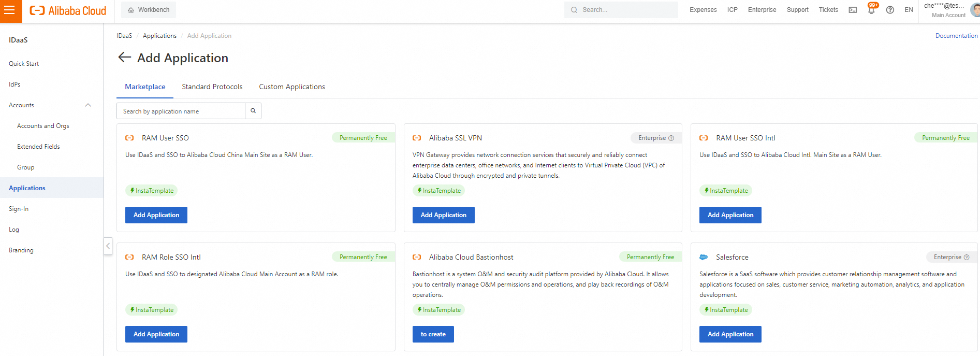Click 'to create' for Alibaba Cloud Bastionhost

(433, 334)
